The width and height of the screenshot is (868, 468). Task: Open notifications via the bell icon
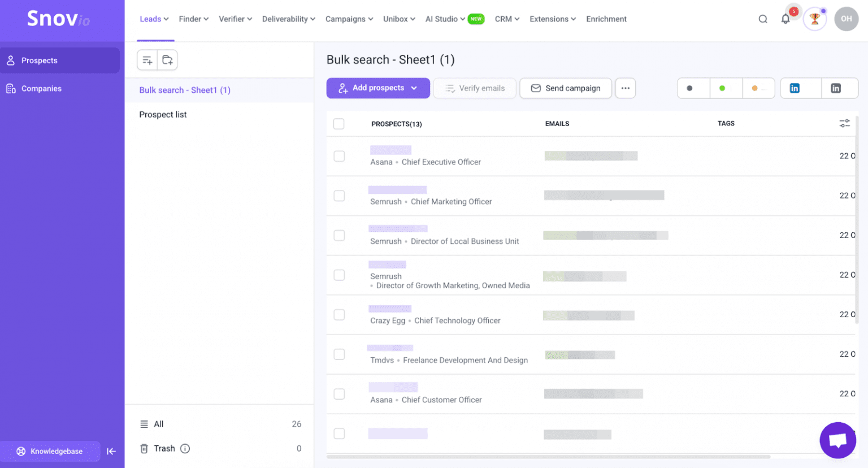tap(785, 19)
